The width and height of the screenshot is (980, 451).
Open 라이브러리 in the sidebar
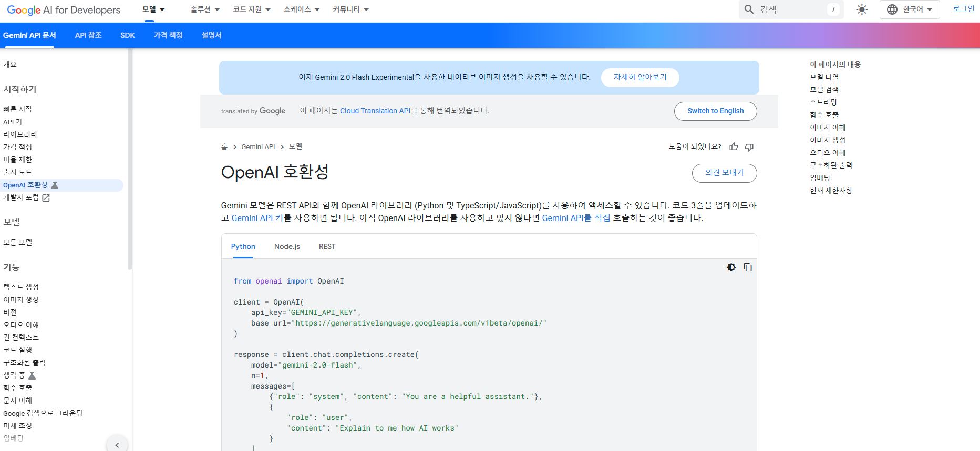[x=20, y=134]
